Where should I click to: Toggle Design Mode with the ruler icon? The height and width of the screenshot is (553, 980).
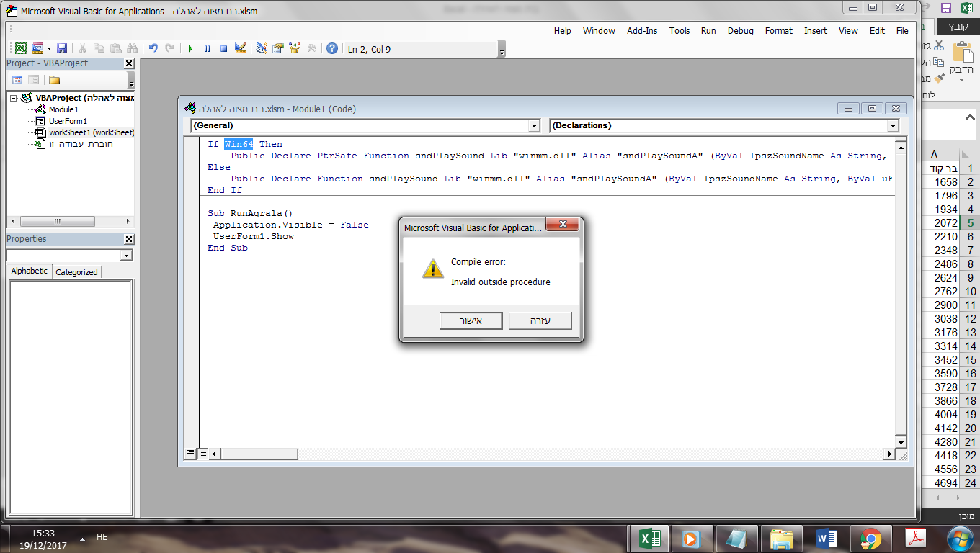pos(241,48)
